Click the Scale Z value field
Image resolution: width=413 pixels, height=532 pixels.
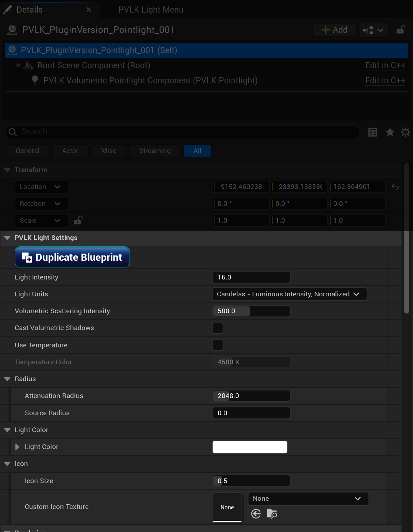tap(357, 221)
